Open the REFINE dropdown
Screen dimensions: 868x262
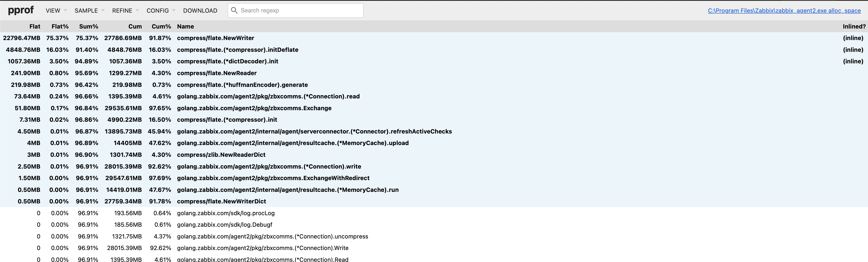click(125, 10)
